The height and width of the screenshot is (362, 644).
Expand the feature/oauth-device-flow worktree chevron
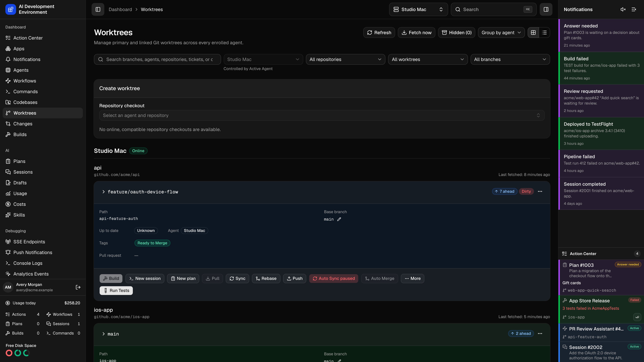pos(103,192)
